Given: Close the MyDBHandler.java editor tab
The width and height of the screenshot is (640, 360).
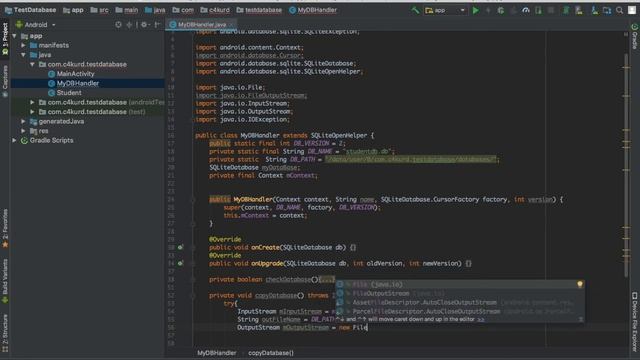Looking at the screenshot, I should point(232,24).
